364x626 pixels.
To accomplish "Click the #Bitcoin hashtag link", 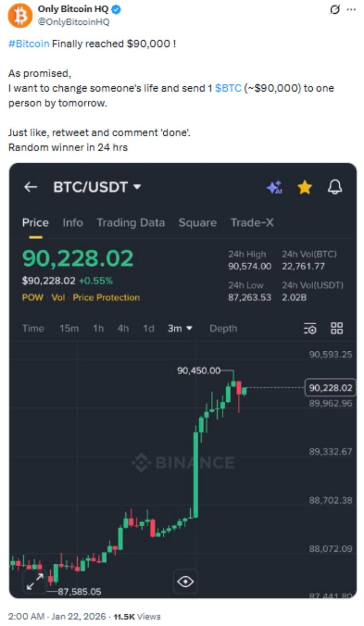I will [x=29, y=44].
